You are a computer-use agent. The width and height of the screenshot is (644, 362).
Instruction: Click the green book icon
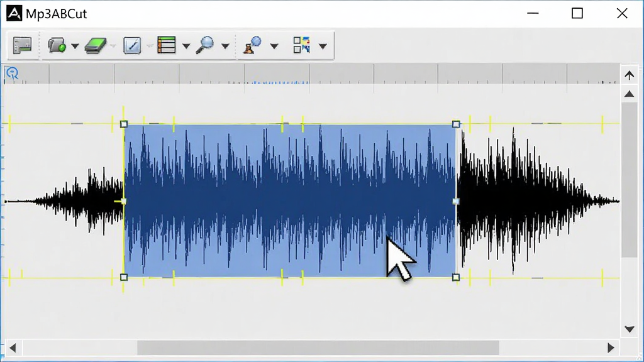point(96,45)
